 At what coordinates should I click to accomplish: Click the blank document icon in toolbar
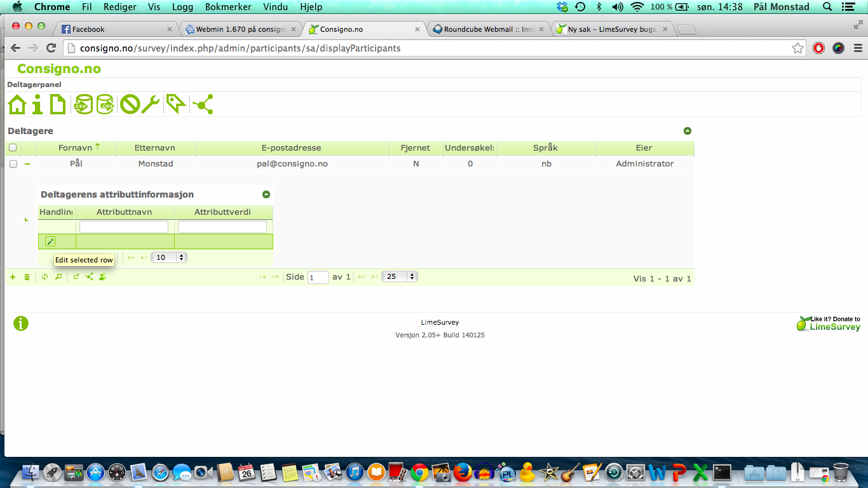point(58,104)
